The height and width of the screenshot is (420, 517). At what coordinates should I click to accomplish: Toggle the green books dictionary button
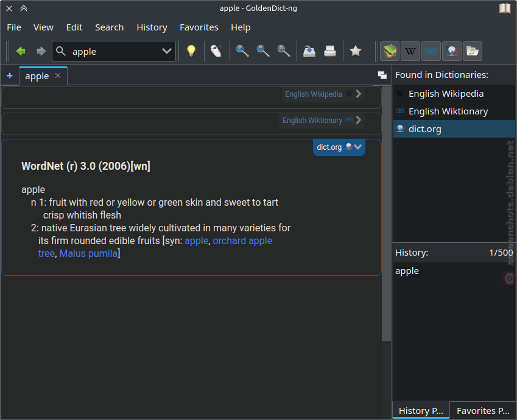(390, 51)
